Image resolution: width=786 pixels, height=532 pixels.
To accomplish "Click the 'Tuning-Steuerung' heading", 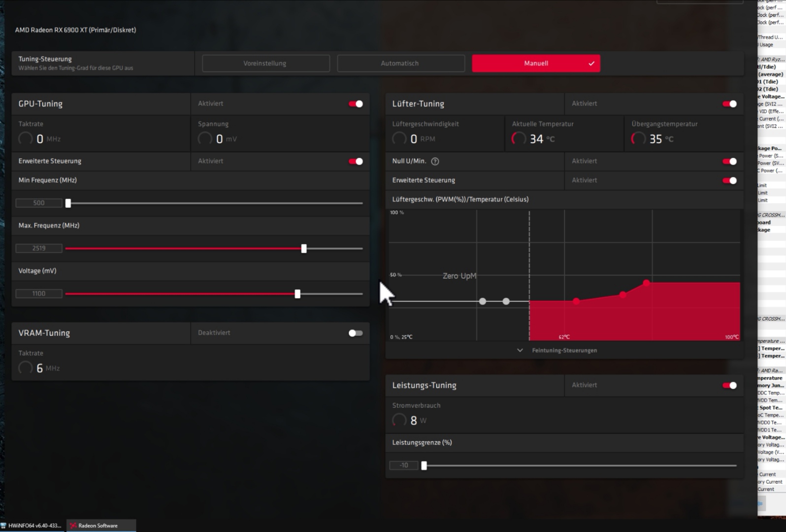I will (x=45, y=59).
